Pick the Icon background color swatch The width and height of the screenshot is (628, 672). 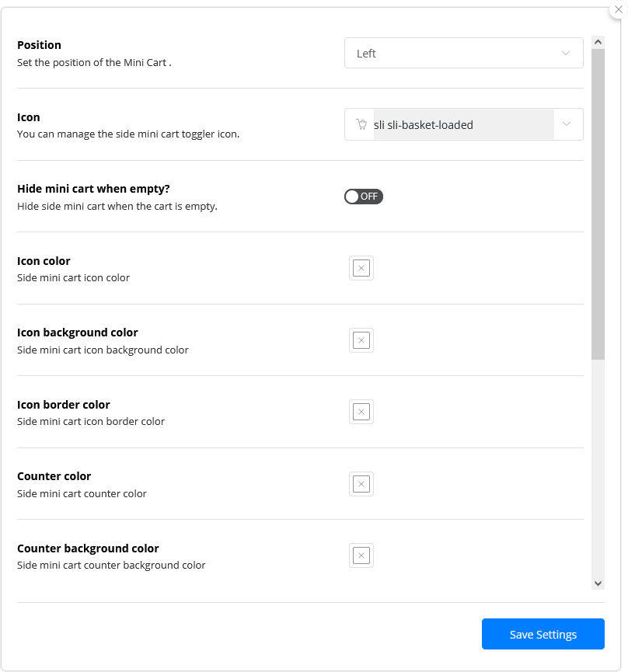[361, 340]
